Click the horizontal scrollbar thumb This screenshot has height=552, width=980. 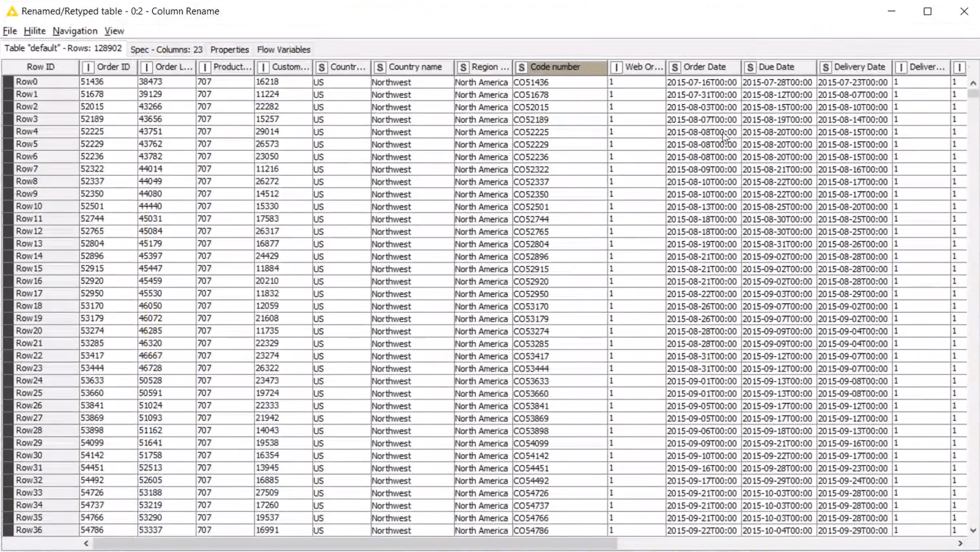(355, 544)
